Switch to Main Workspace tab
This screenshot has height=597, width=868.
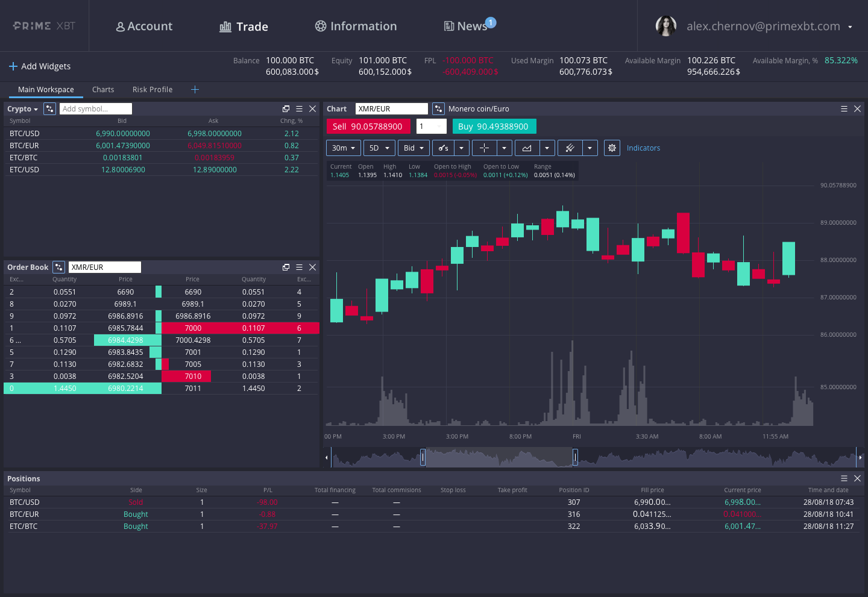[x=46, y=90]
